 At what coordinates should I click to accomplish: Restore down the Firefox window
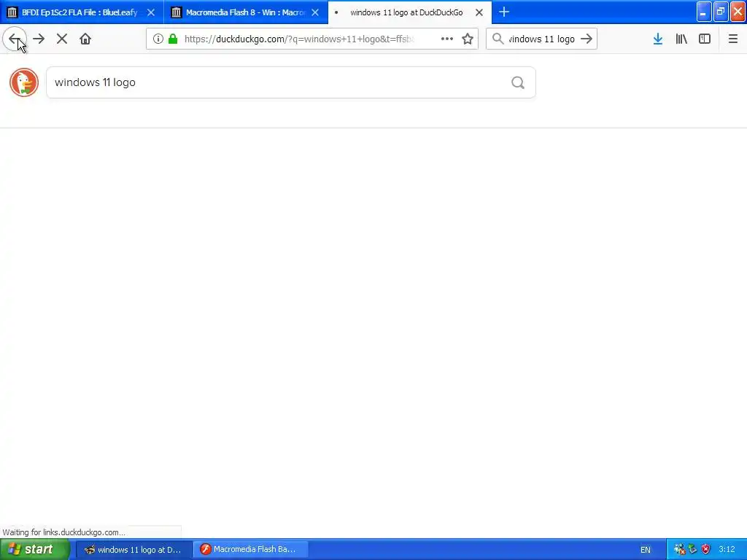point(721,12)
